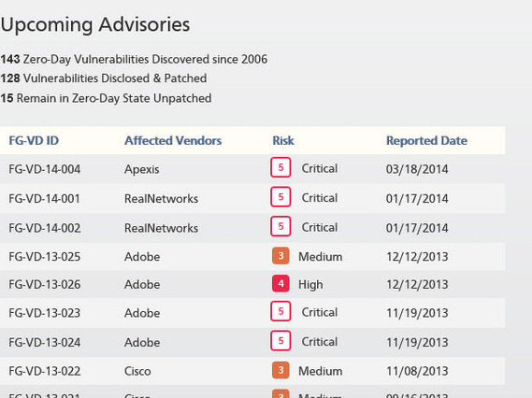This screenshot has width=532, height=398.
Task: Click the 128 Vulnerabilities Disclosed & Patched line
Action: (104, 78)
